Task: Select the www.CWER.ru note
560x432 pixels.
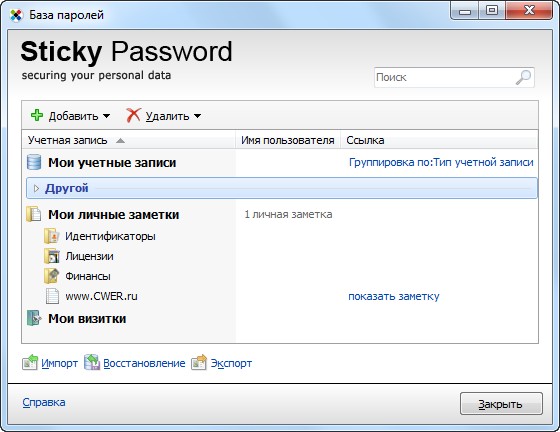Action: (x=101, y=296)
